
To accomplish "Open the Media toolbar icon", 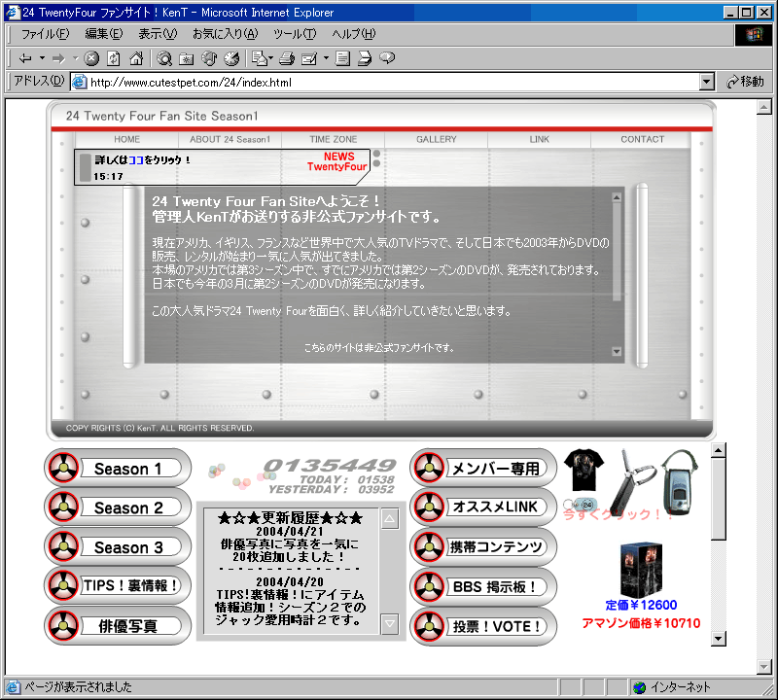I will [x=209, y=58].
